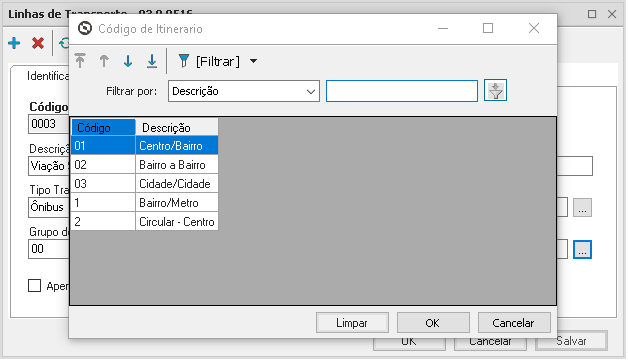Maximize the Linhas de Transporte window

point(592,14)
